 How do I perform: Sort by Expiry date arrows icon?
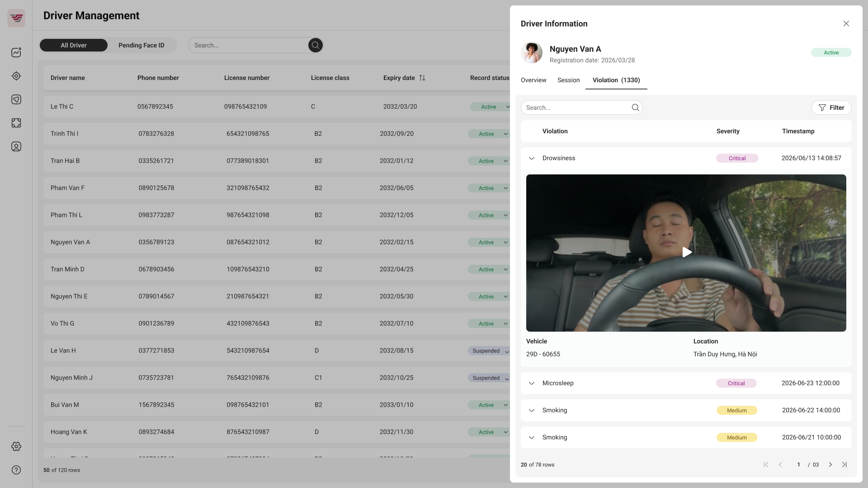[422, 78]
